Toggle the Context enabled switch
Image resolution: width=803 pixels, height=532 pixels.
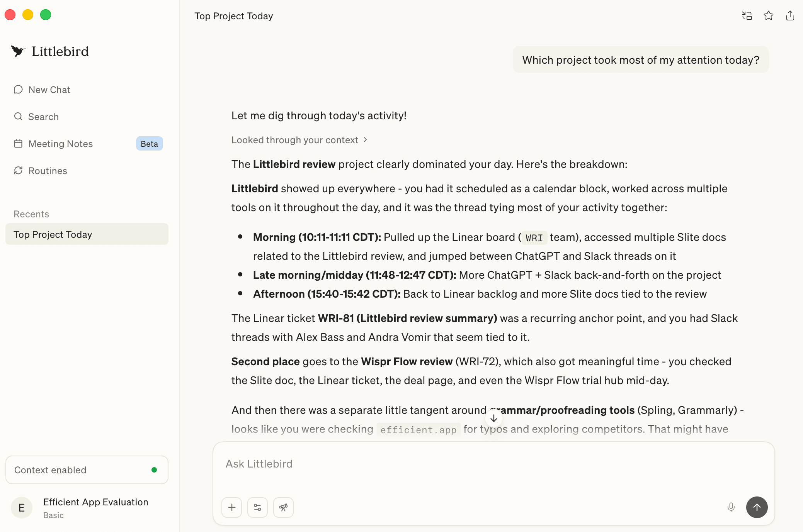pos(87,470)
